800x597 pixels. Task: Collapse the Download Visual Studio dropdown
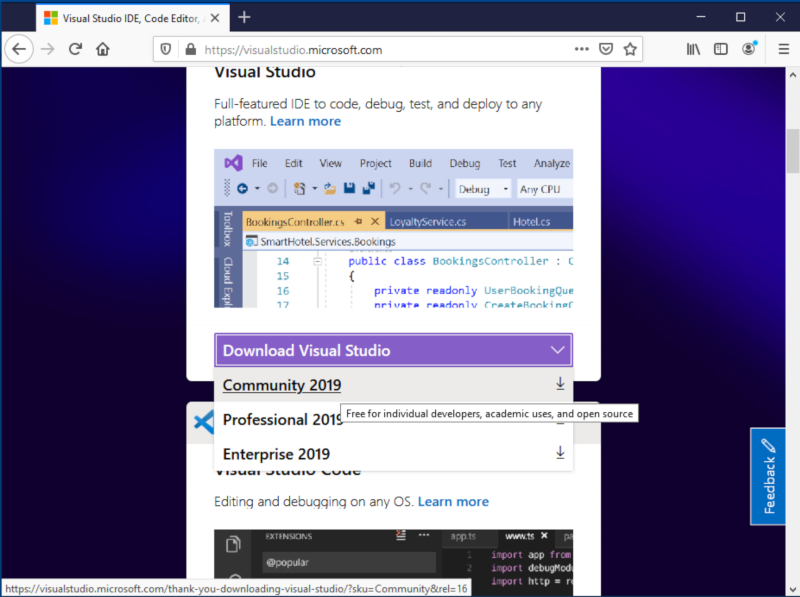pos(393,350)
